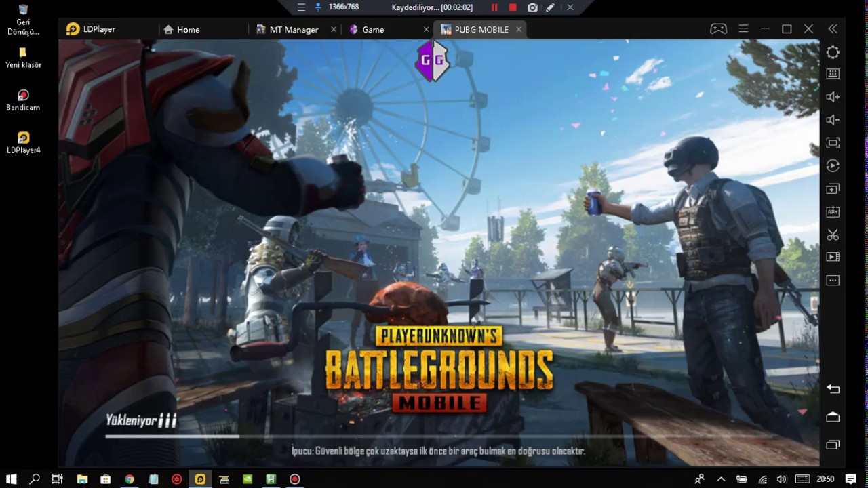Open the video recorder icon in sidebar

(x=833, y=258)
